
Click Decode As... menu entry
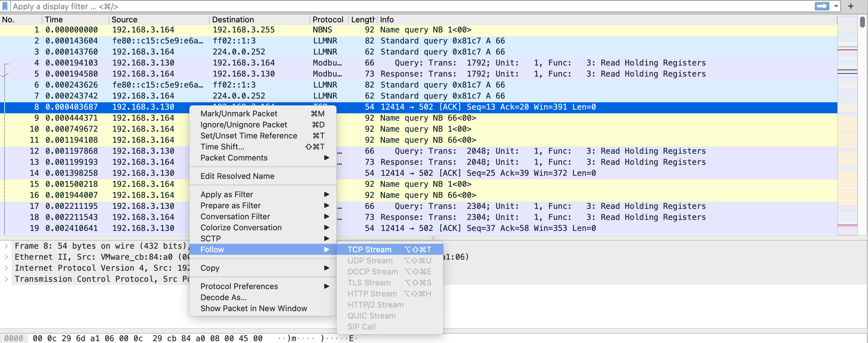point(223,297)
